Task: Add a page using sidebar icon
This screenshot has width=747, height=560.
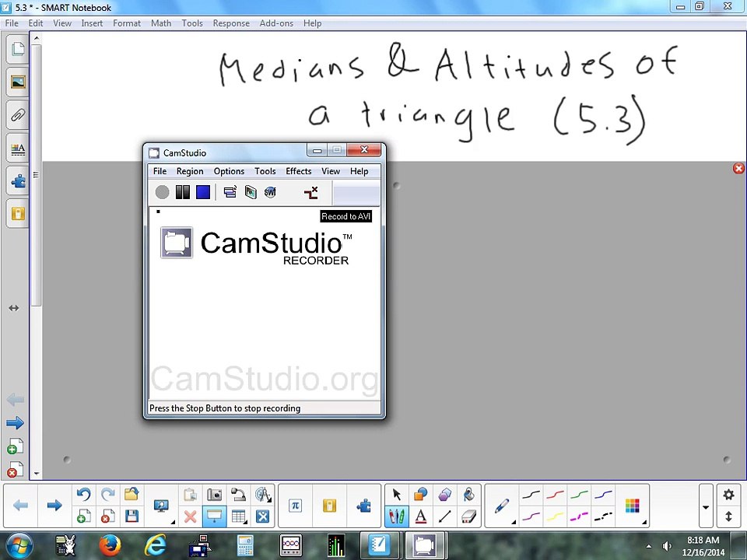Action: pyautogui.click(x=16, y=446)
